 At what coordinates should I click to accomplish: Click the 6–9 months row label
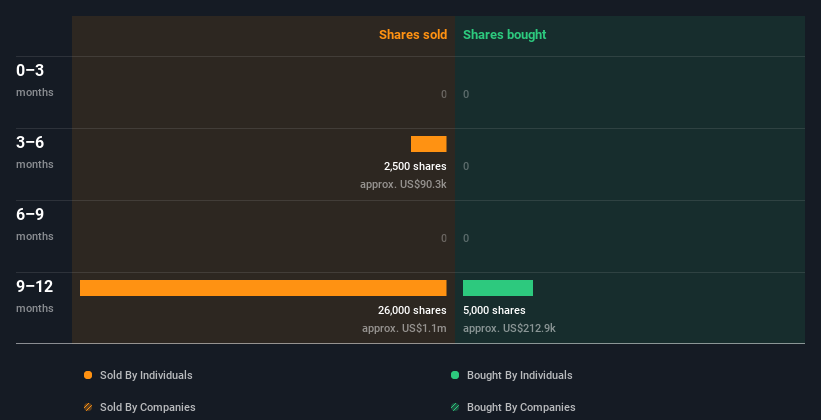pos(35,224)
